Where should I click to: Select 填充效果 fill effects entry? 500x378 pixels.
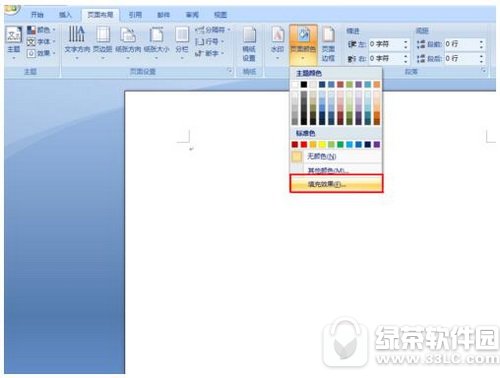336,184
